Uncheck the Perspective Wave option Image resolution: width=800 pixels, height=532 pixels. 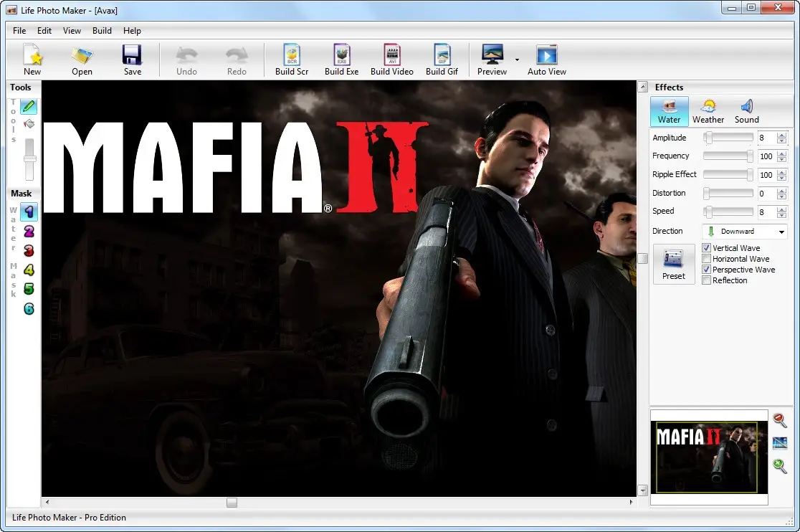tap(707, 270)
